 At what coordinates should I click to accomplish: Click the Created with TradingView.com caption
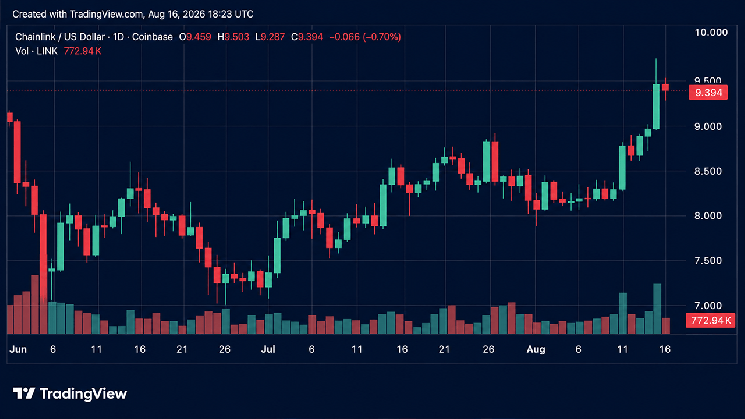coord(133,14)
